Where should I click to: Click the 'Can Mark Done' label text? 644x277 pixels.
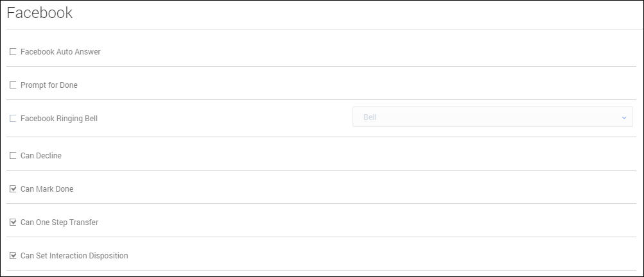[x=47, y=189]
